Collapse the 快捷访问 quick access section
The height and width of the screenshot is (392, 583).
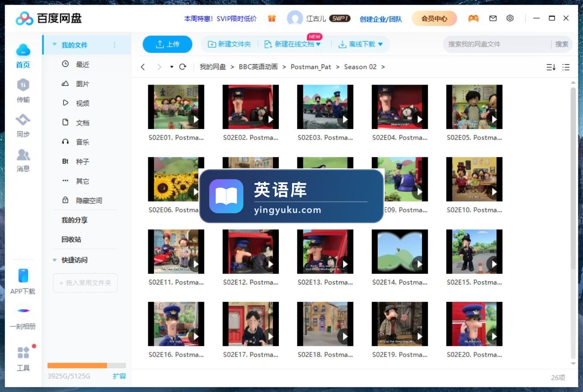54,260
